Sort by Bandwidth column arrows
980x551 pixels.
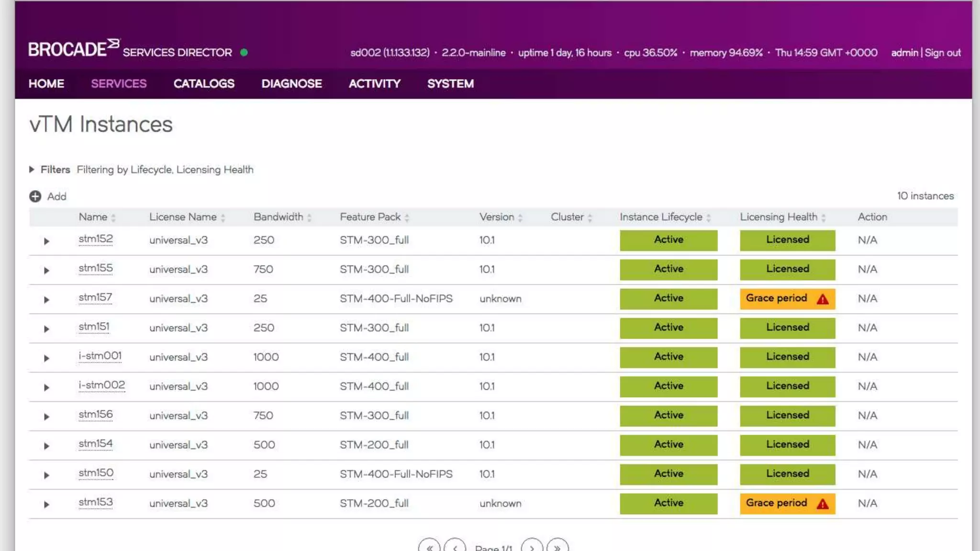click(x=309, y=218)
